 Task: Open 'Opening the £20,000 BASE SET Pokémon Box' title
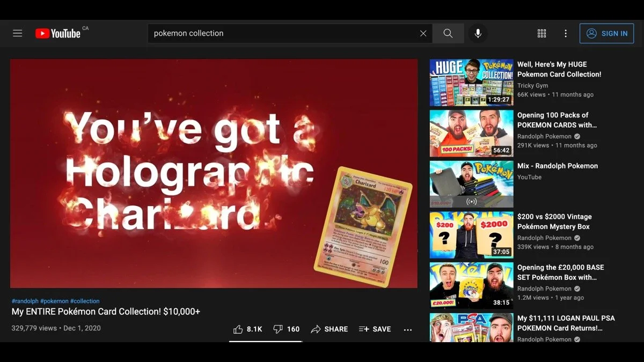(561, 272)
